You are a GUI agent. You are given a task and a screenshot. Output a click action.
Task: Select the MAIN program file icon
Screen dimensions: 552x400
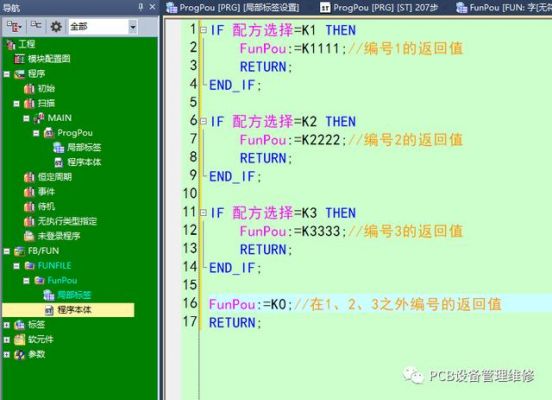pyautogui.click(x=39, y=118)
